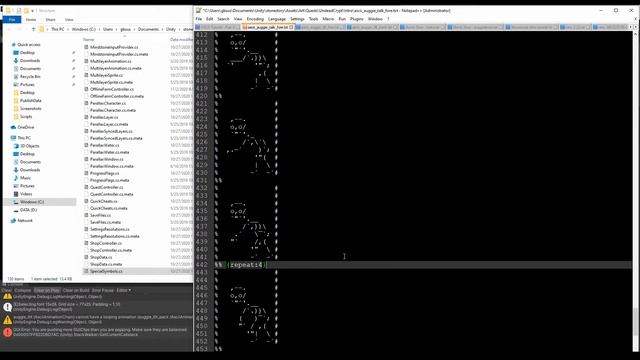Select file ParallaxLayer.cs
640x360 pixels.
pyautogui.click(x=104, y=117)
